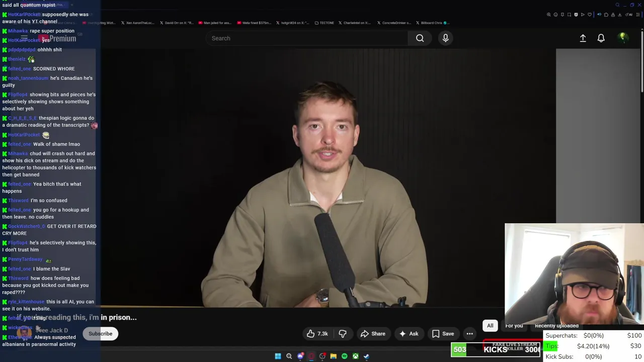The height and width of the screenshot is (362, 644).
Task: Click PennyTardaway username in chat
Action: (25, 259)
